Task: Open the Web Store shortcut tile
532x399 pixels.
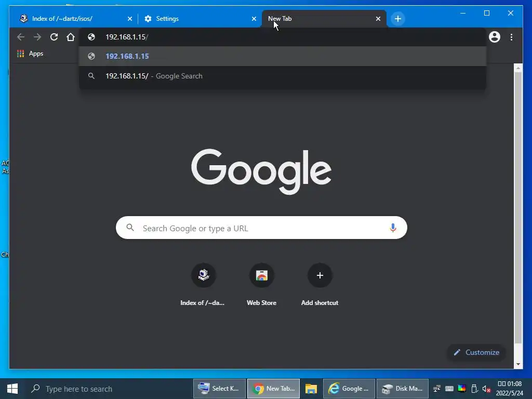Action: click(262, 285)
